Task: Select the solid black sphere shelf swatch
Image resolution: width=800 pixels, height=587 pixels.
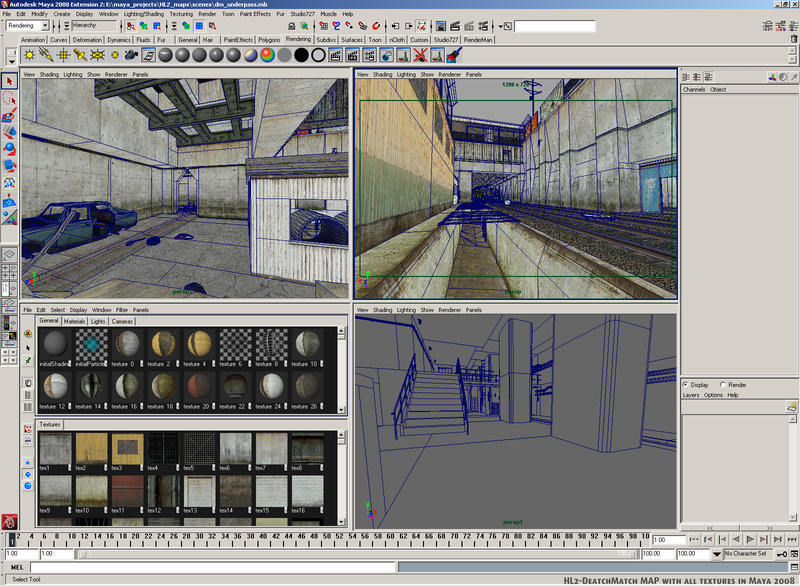Action: [302, 55]
